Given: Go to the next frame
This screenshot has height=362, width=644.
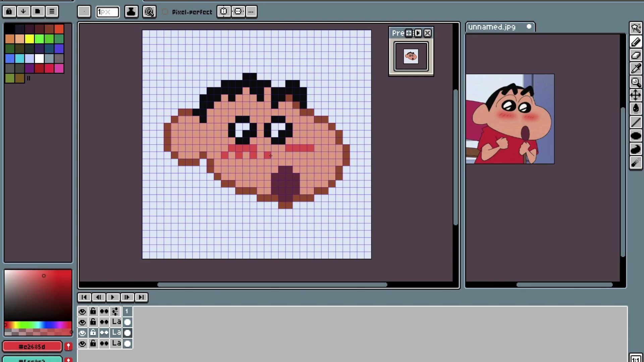Looking at the screenshot, I should pyautogui.click(x=127, y=297).
